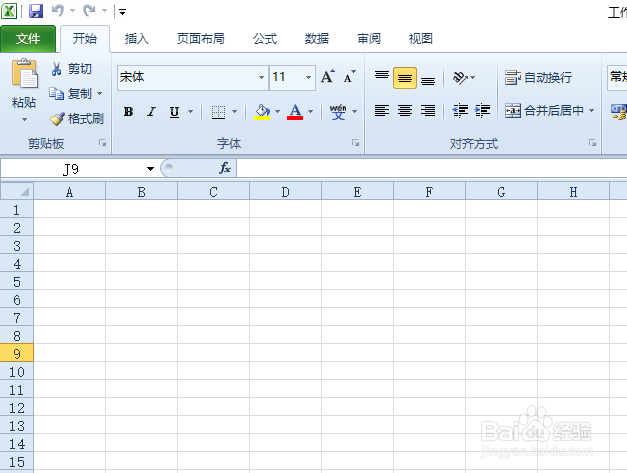Open the 对齐方式 dialog launcher
The height and width of the screenshot is (473, 627).
(x=592, y=143)
